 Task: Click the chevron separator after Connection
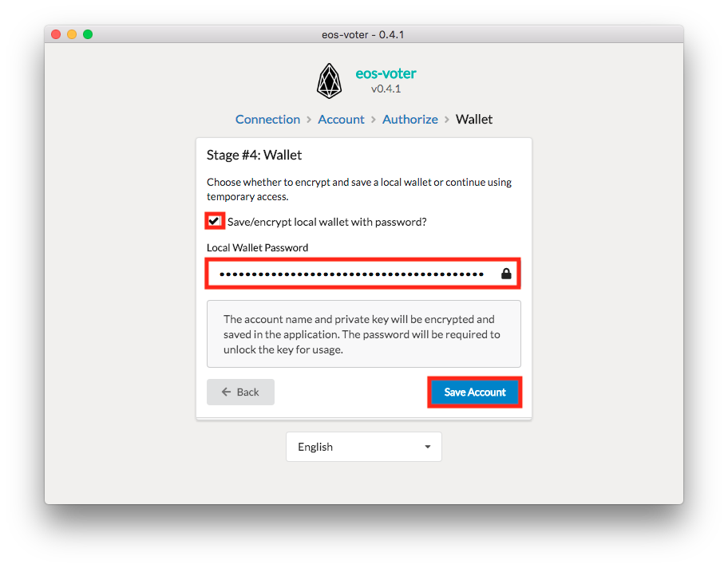point(309,120)
